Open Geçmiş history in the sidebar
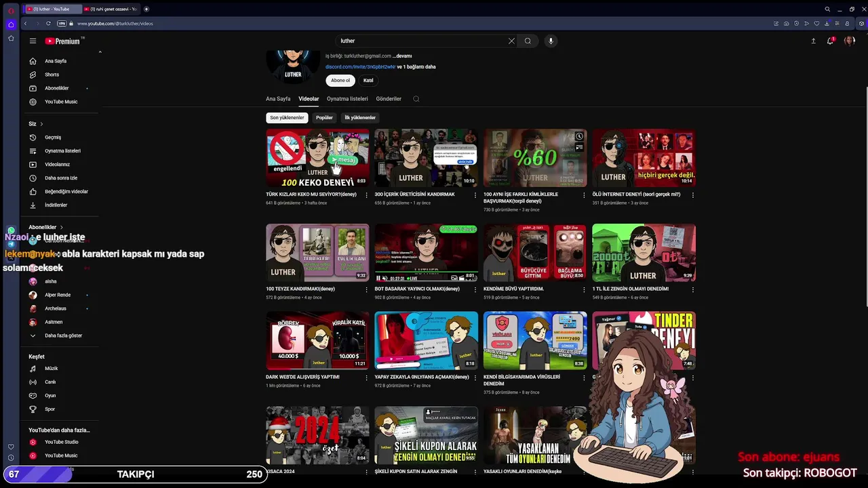This screenshot has height=488, width=868. (x=53, y=138)
